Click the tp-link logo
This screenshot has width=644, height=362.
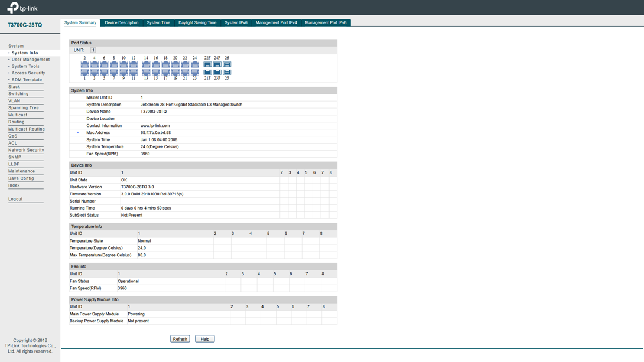[x=22, y=8]
